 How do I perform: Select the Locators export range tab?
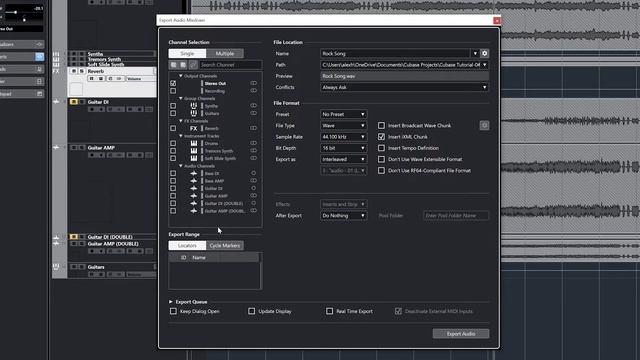coord(187,245)
